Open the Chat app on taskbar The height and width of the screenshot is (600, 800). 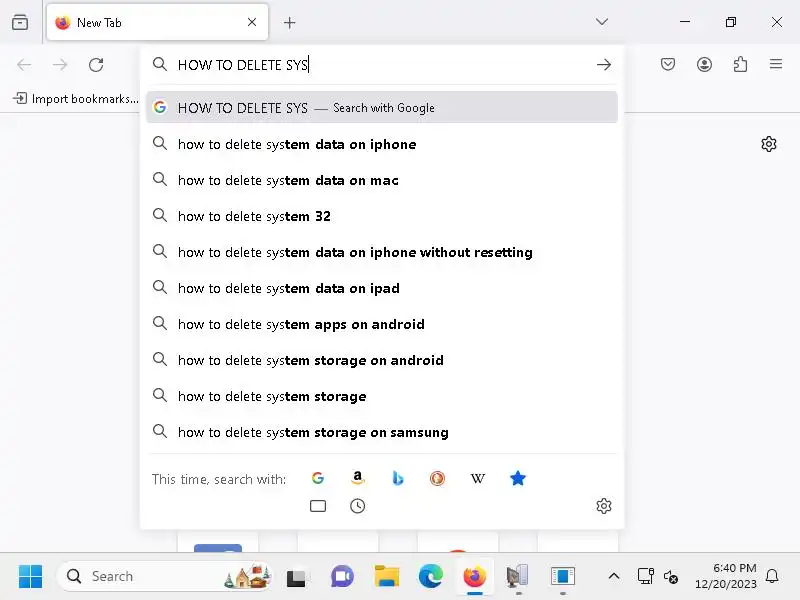coord(342,577)
